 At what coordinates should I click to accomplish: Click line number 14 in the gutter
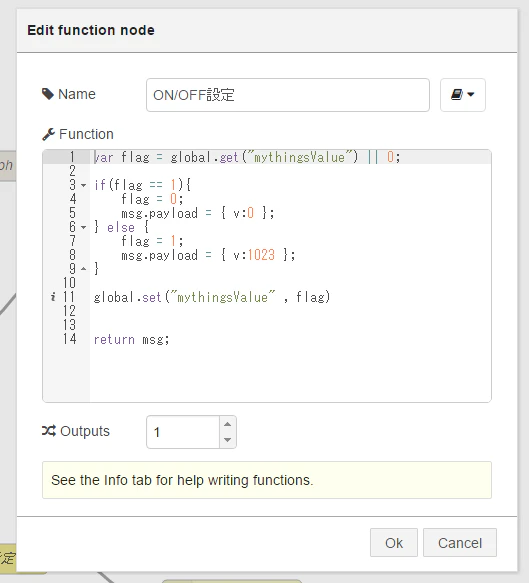click(70, 339)
